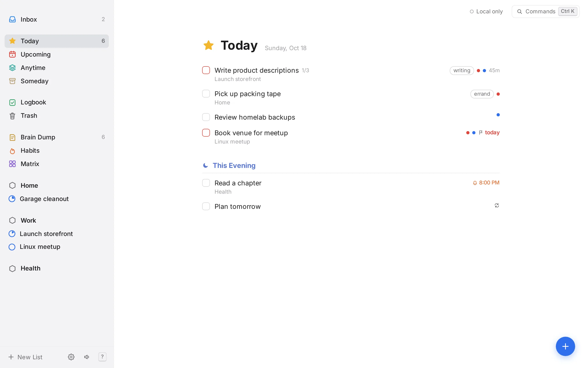Tick the Review homelab backups checkbox
The width and height of the screenshot is (588, 368).
coord(206,117)
